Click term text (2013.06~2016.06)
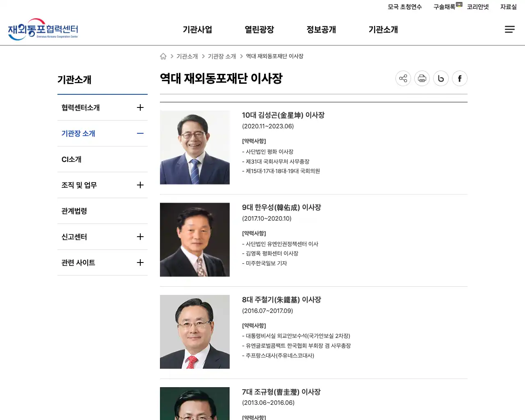The width and height of the screenshot is (525, 420). [268, 403]
